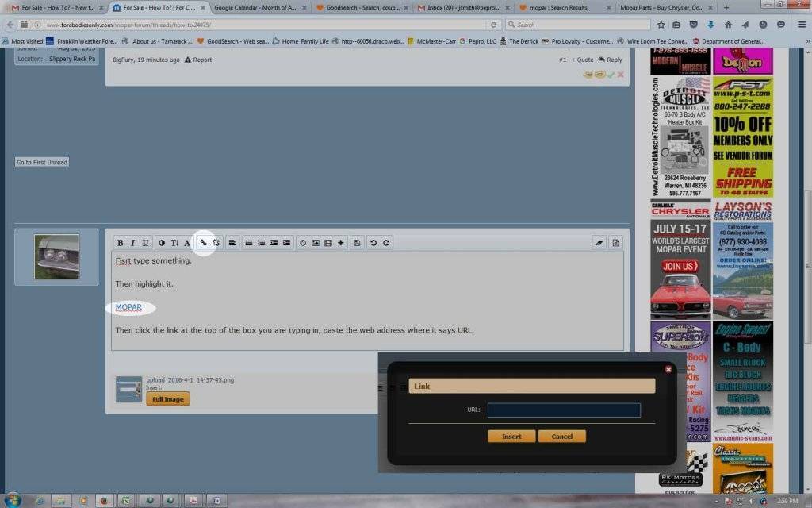The height and width of the screenshot is (508, 812).
Task: Click the URL input field
Action: pos(564,410)
